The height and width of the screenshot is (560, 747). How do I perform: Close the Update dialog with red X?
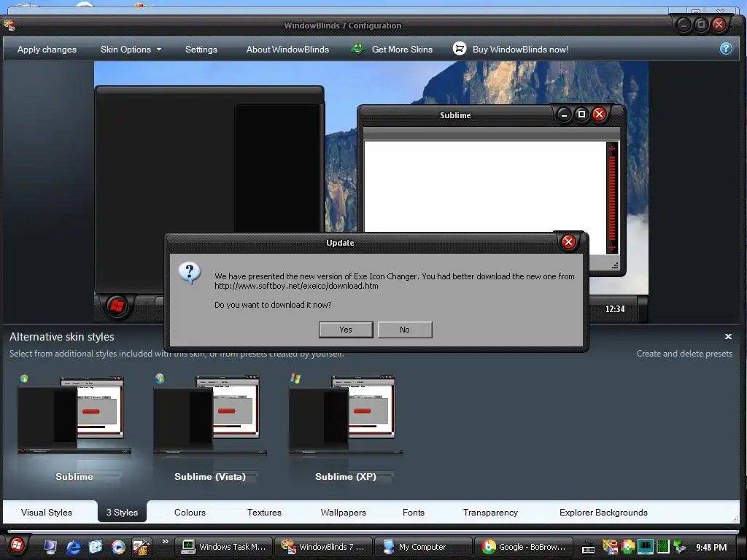pyautogui.click(x=568, y=242)
